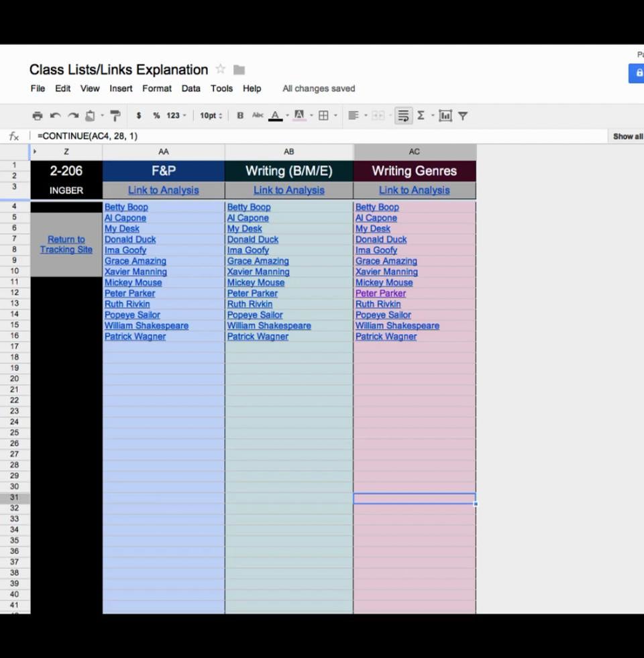The height and width of the screenshot is (658, 644).
Task: Open the 123 number format dropdown
Action: (x=176, y=115)
